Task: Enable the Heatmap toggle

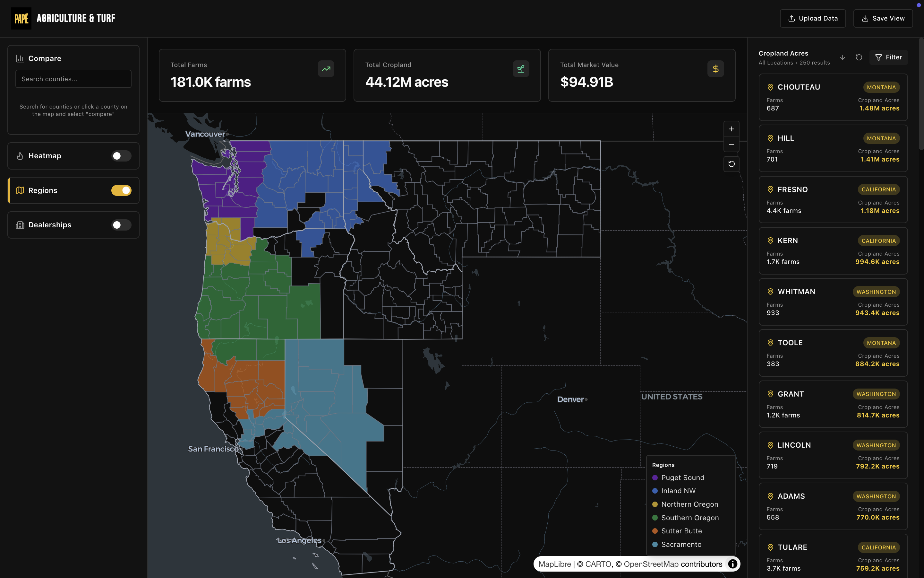Action: pyautogui.click(x=121, y=156)
